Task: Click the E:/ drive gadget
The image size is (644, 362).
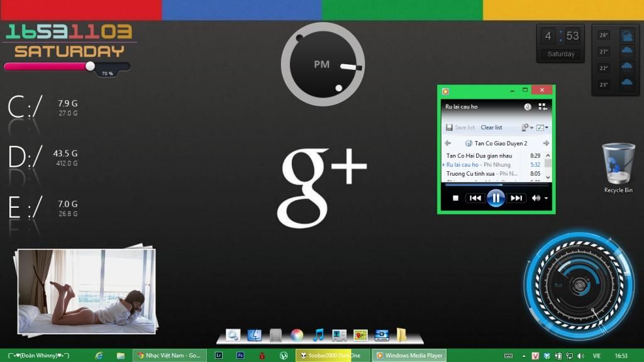Action: click(43, 208)
